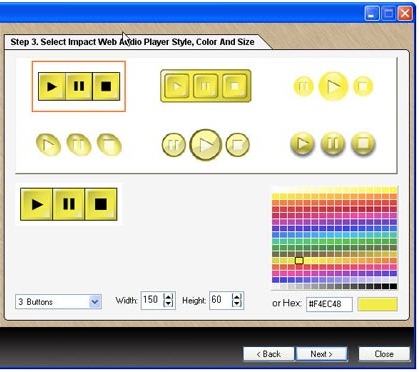The image size is (419, 372).
Task: Select the tilted oval button player style
Action: [x=79, y=145]
